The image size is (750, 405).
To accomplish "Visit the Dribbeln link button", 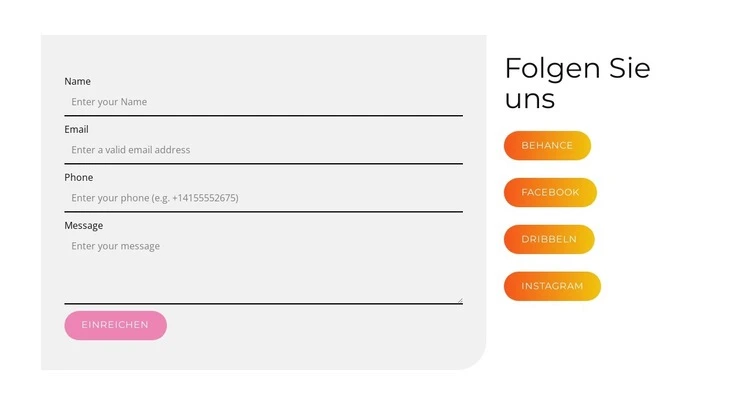I will coord(549,239).
